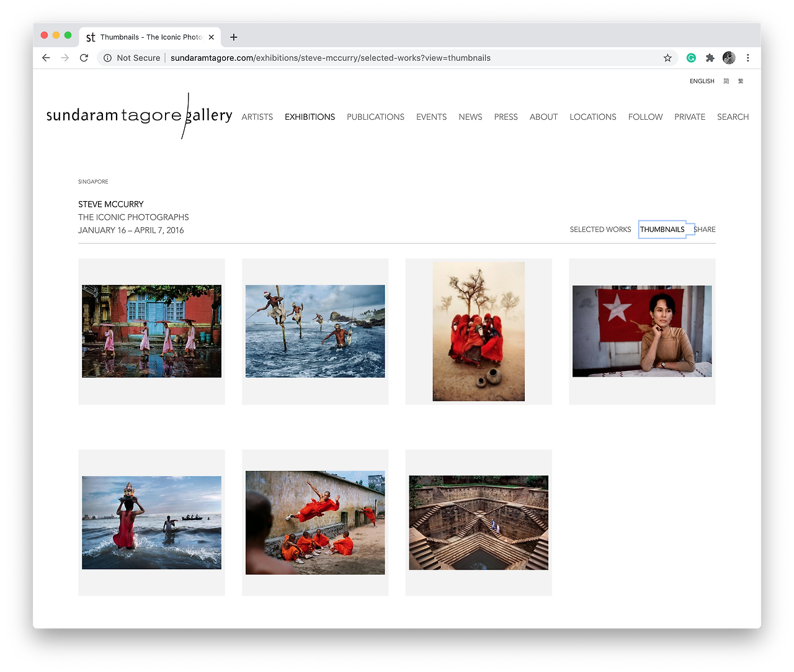Open the Extensions puzzle menu
This screenshot has width=794, height=672.
pyautogui.click(x=710, y=58)
